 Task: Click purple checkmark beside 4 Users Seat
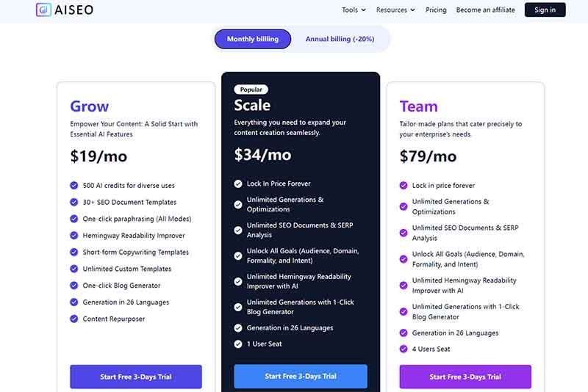pos(404,349)
